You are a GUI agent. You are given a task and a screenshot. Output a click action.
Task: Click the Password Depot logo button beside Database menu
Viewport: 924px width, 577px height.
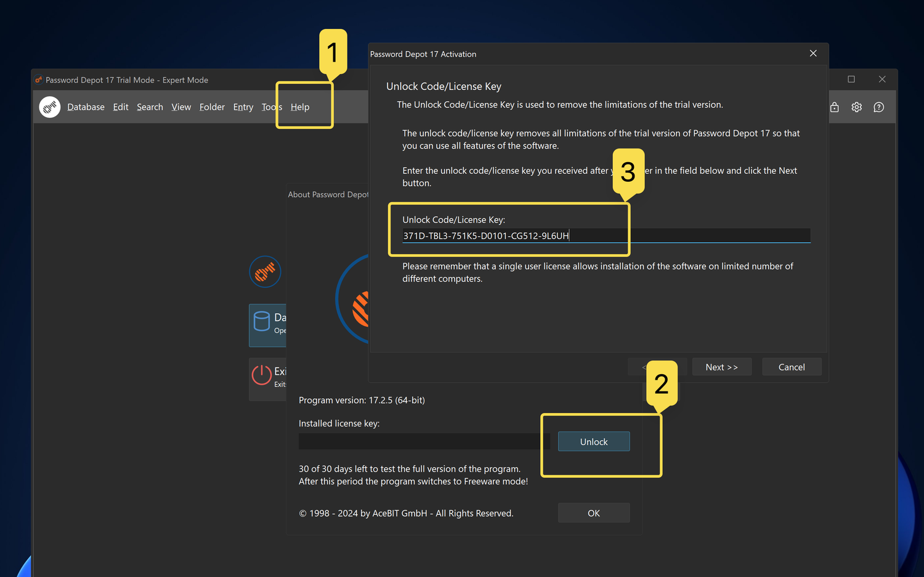[50, 107]
